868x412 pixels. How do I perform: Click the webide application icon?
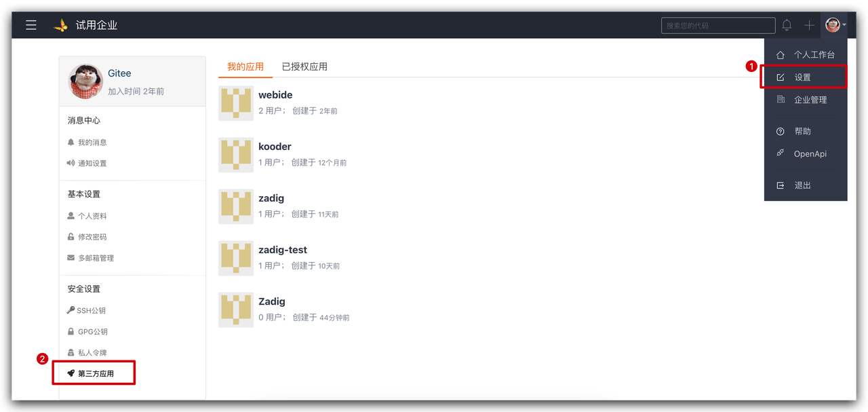(x=236, y=103)
